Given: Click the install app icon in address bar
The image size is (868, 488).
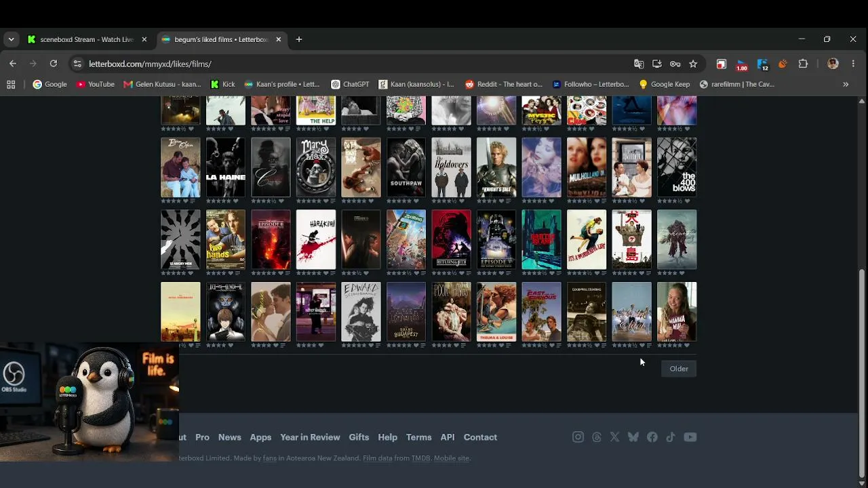Looking at the screenshot, I should [656, 64].
